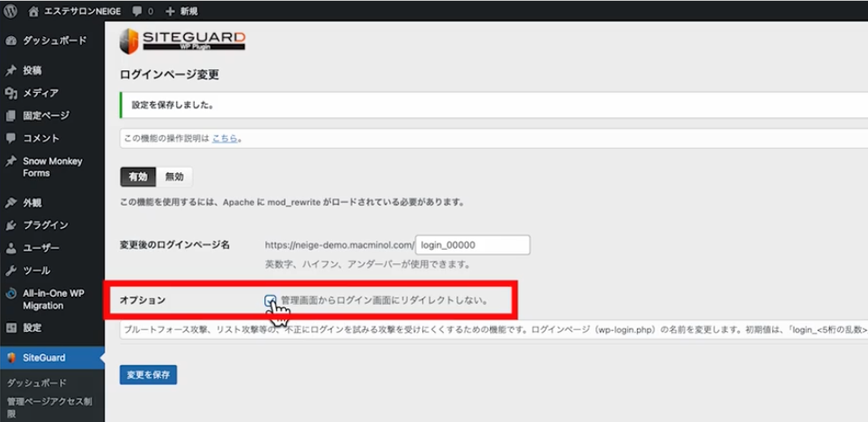Open the メディア library icon
Image resolution: width=868 pixels, height=422 pixels.
click(x=11, y=93)
